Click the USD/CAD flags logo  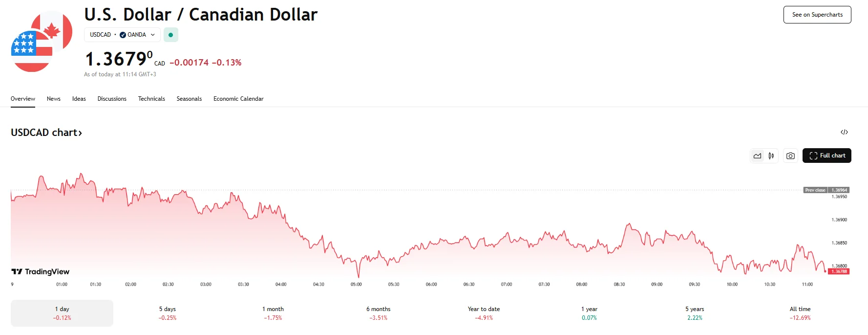coord(42,42)
